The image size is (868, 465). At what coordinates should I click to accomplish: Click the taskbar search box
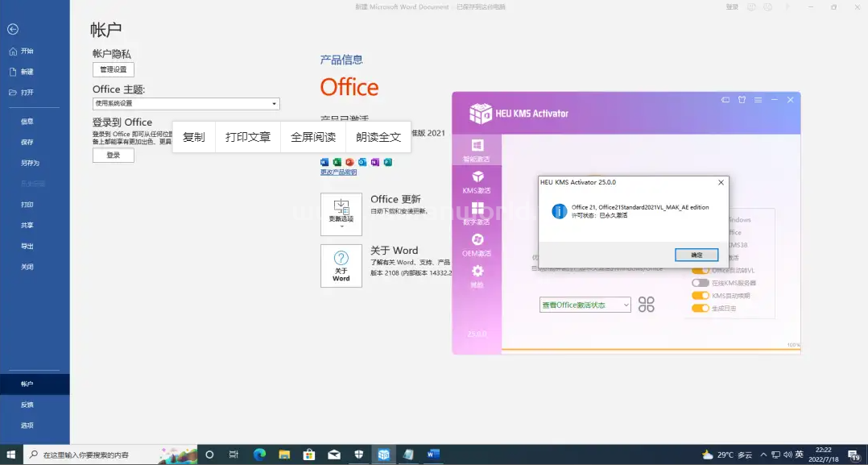click(x=111, y=455)
